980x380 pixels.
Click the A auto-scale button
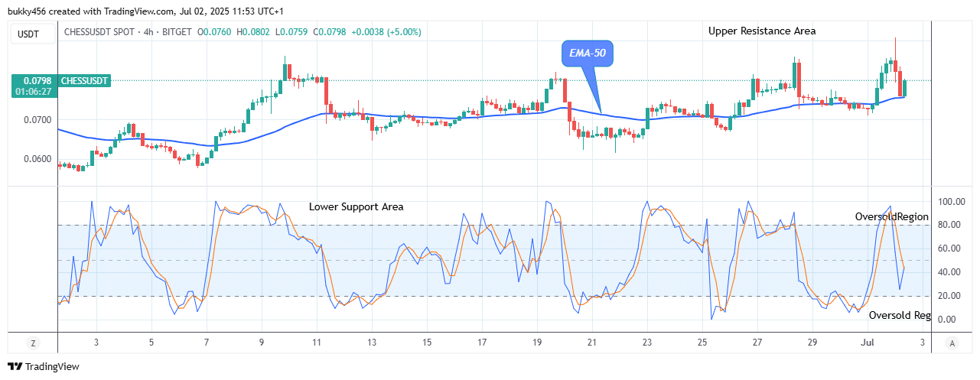(x=951, y=343)
